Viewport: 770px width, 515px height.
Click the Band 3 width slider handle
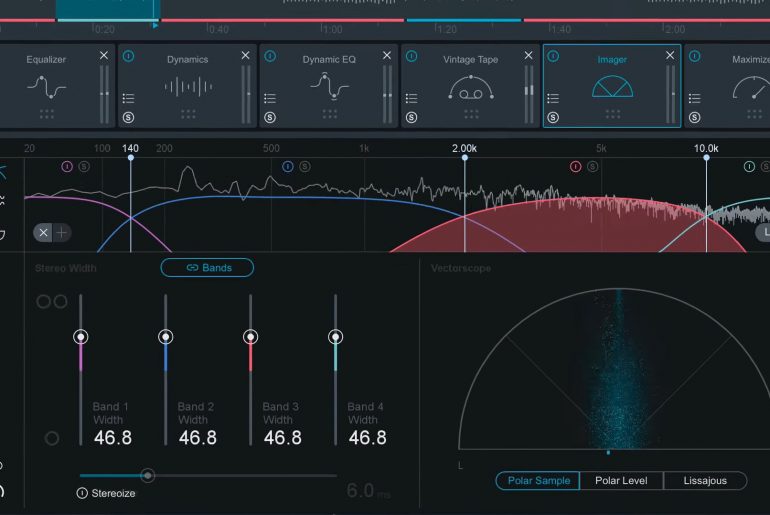pos(250,337)
